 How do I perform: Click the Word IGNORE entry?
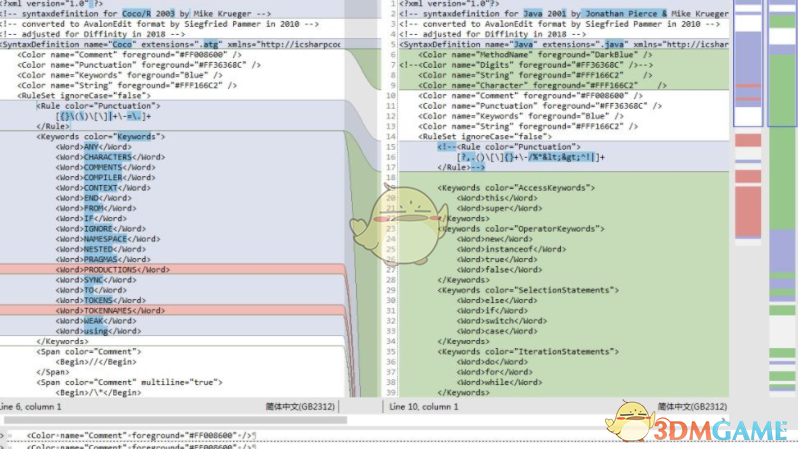101,229
